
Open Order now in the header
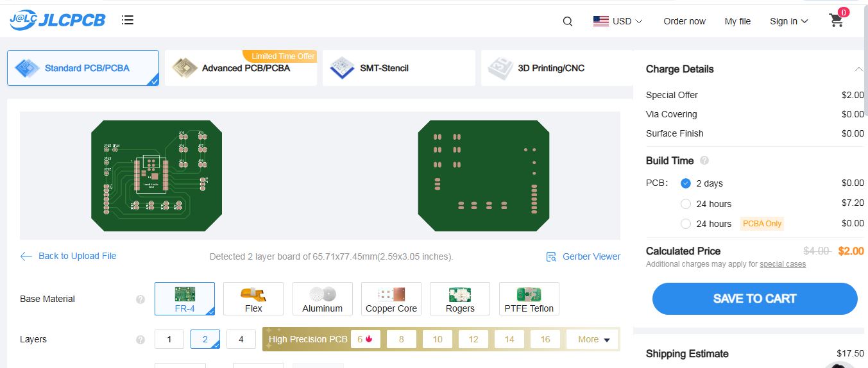click(x=685, y=21)
